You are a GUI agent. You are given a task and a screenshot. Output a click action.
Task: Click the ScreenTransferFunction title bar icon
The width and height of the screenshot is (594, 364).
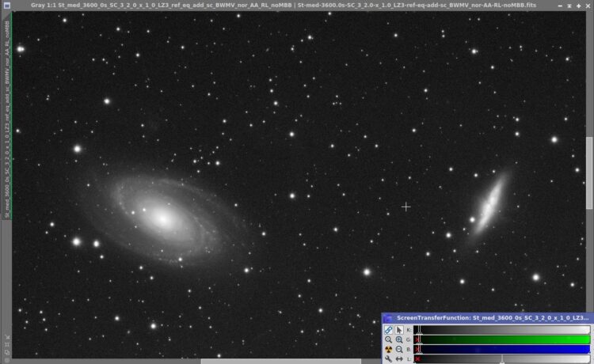tap(387, 318)
